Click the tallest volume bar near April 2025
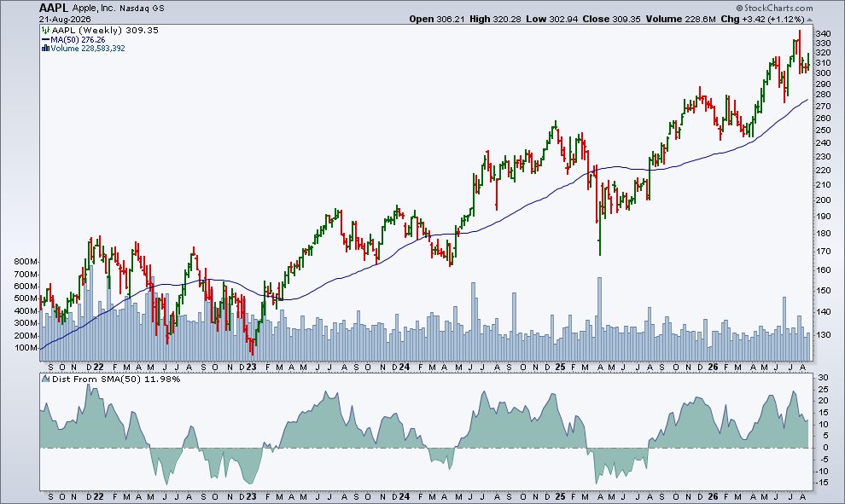The image size is (845, 504). pyautogui.click(x=599, y=319)
